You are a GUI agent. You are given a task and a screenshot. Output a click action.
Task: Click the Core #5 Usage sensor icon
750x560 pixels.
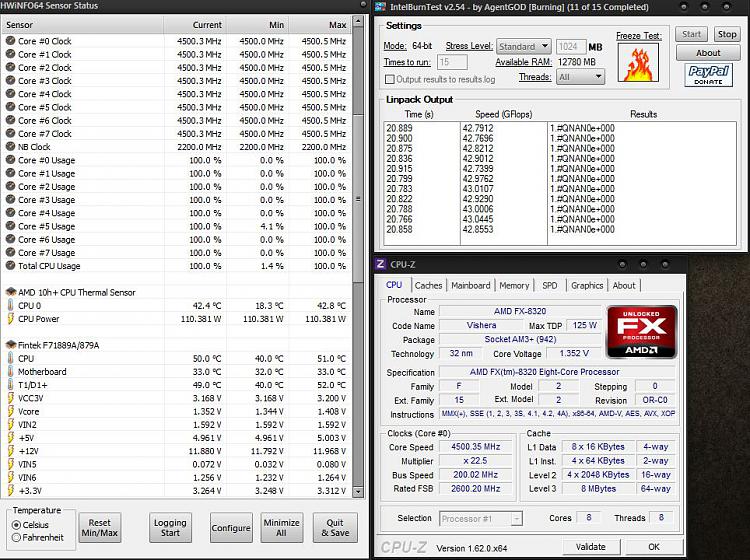(10, 226)
